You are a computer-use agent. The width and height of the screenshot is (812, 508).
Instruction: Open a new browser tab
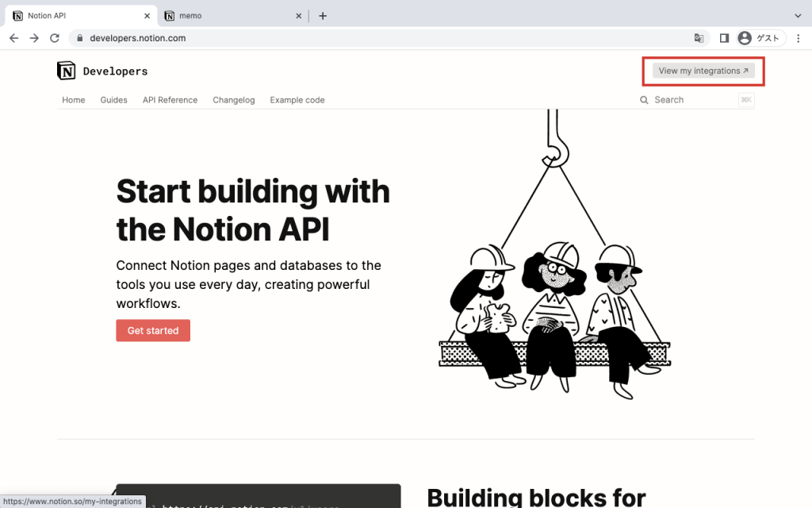click(x=323, y=16)
